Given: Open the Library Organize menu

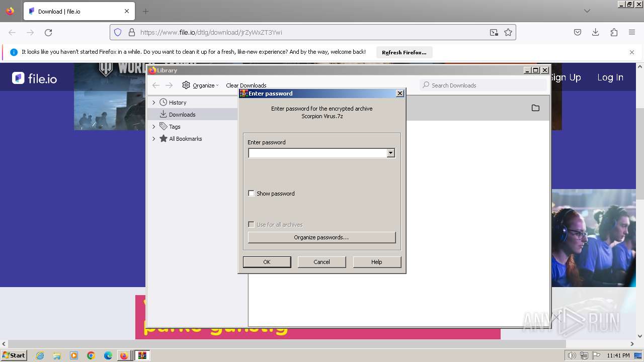Looking at the screenshot, I should [200, 85].
